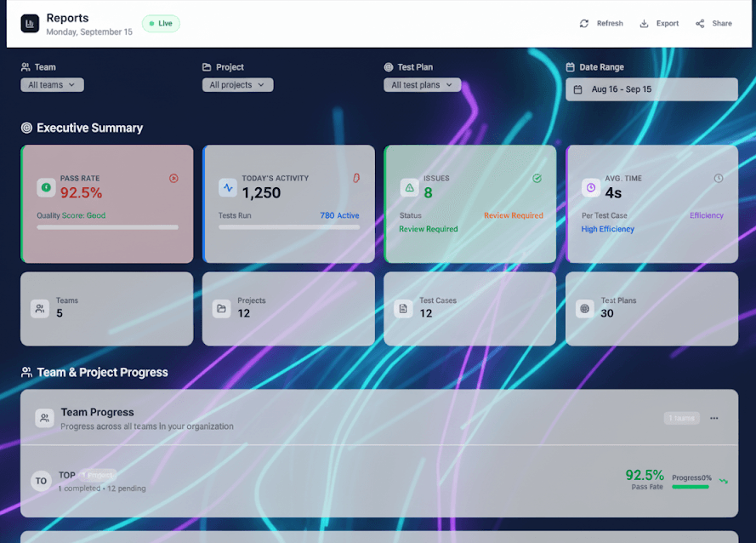756x543 pixels.
Task: Click the Teams card icon
Action: tap(40, 309)
